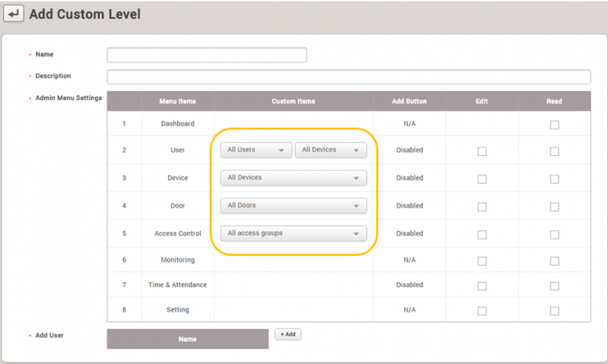The image size is (608, 364).
Task: Enable Read permission for User
Action: pos(554,151)
